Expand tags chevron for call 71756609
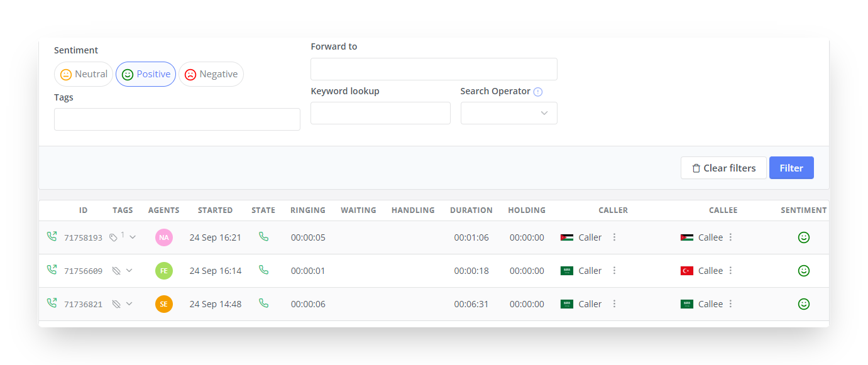The width and height of the screenshot is (868, 365). (129, 270)
